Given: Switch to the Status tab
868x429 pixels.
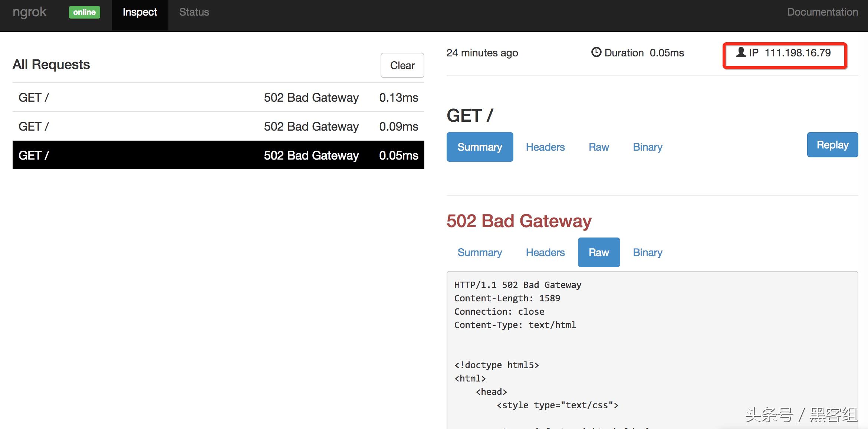Looking at the screenshot, I should coord(194,12).
